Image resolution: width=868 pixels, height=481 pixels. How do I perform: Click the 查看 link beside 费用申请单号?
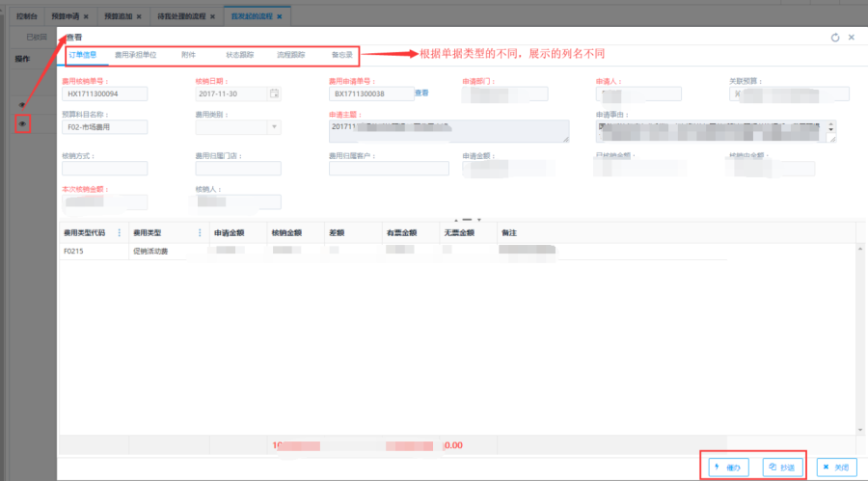421,94
